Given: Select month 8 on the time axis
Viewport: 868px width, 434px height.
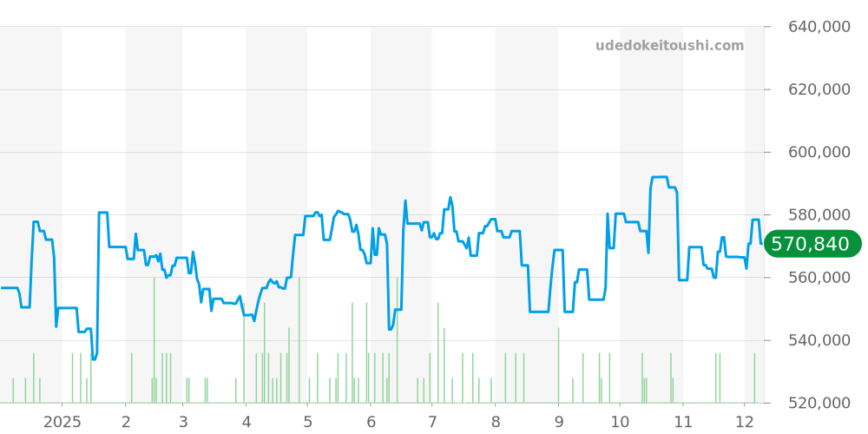Looking at the screenshot, I should point(496,423).
